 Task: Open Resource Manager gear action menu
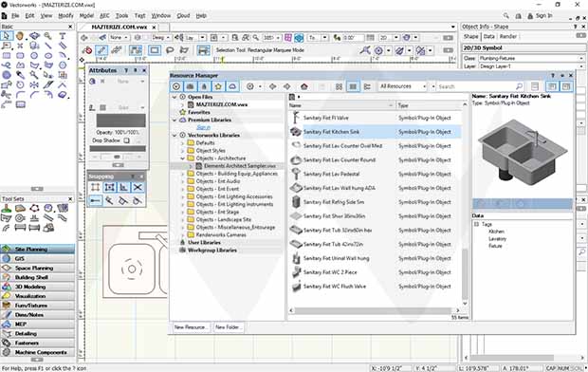(250, 86)
